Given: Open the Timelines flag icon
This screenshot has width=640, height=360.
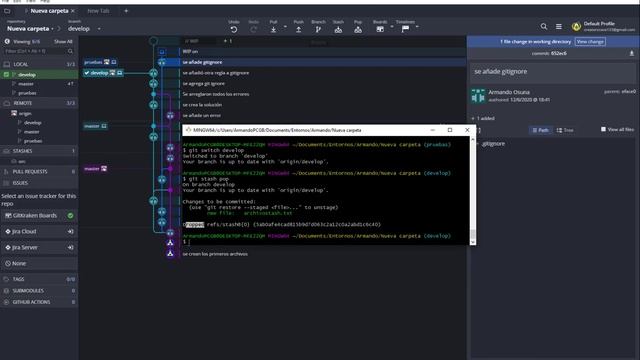Looking at the screenshot, I should pyautogui.click(x=405, y=29).
